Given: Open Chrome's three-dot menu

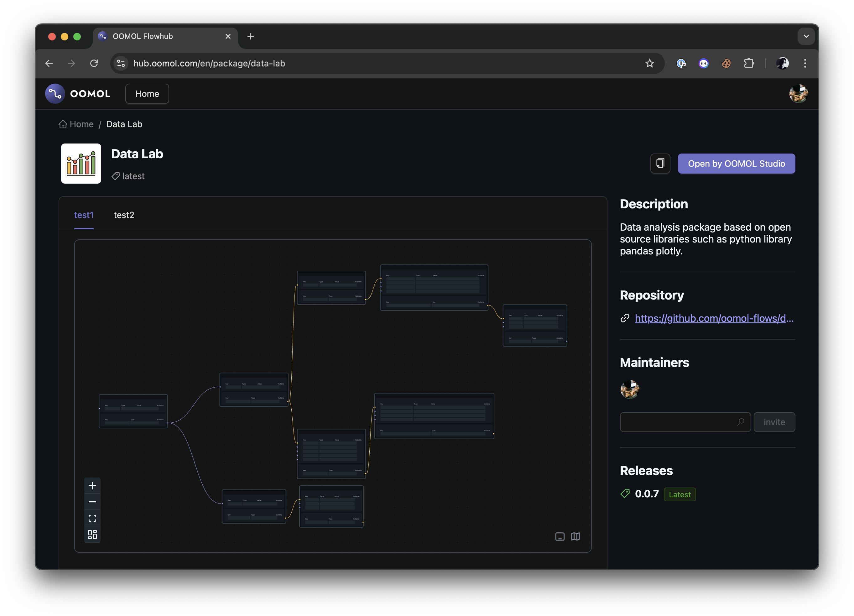Looking at the screenshot, I should coord(805,63).
